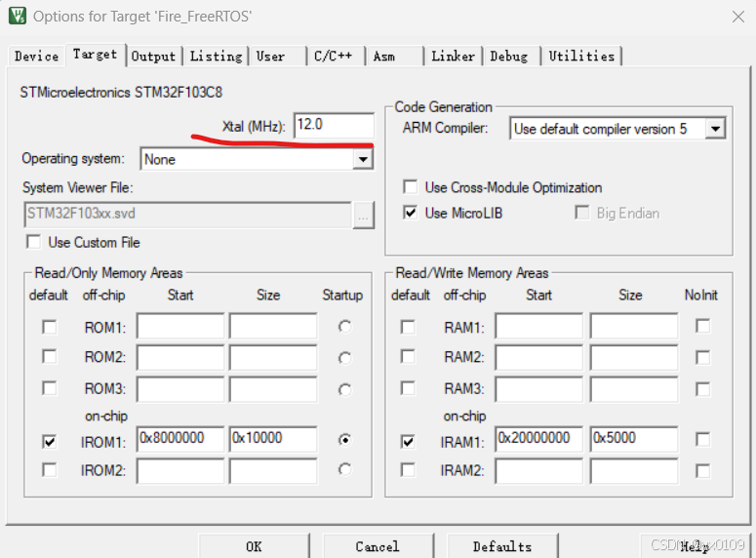The height and width of the screenshot is (558, 756).
Task: Click the Xtal (MHz) input field
Action: click(334, 125)
